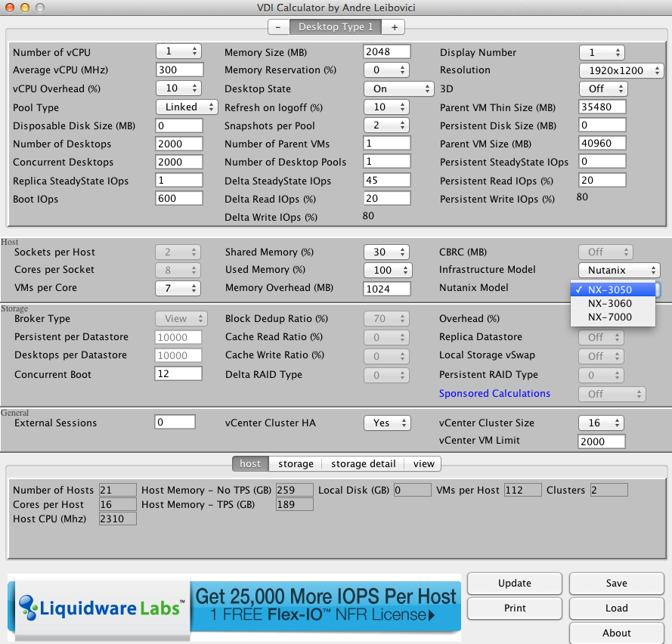Click the Host Memory TPS value 189

(295, 504)
